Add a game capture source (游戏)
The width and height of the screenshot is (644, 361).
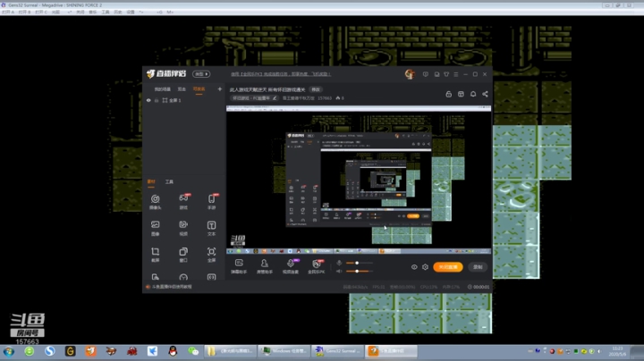183,201
